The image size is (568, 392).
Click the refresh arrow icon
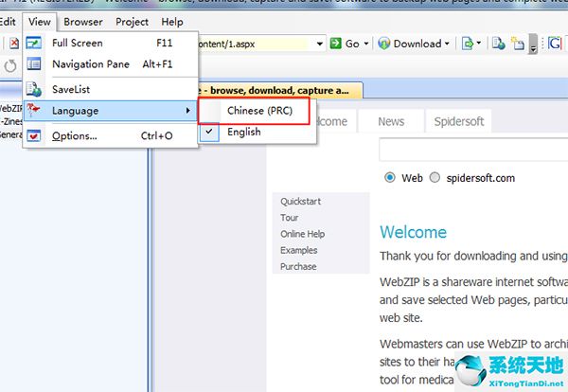(10, 66)
